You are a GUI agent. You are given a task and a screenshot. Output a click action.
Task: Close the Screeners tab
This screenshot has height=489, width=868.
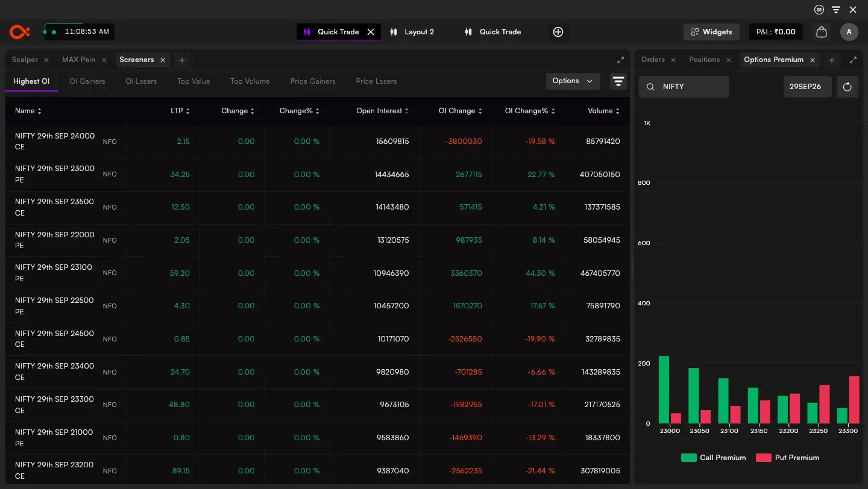163,60
